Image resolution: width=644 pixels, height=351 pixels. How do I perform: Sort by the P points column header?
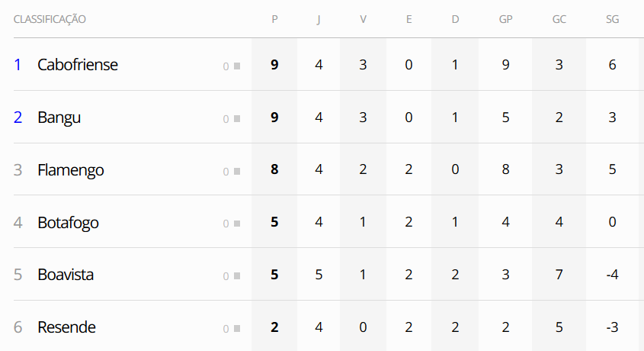point(274,19)
